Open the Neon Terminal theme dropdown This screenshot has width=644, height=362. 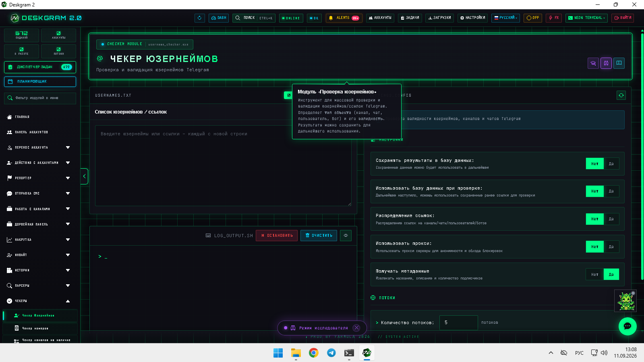click(x=586, y=18)
